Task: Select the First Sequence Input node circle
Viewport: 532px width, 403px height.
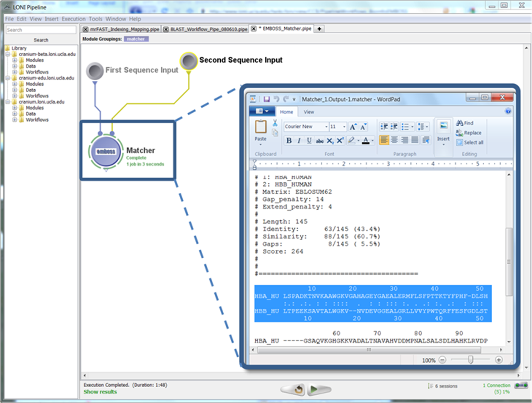Action: tap(95, 71)
